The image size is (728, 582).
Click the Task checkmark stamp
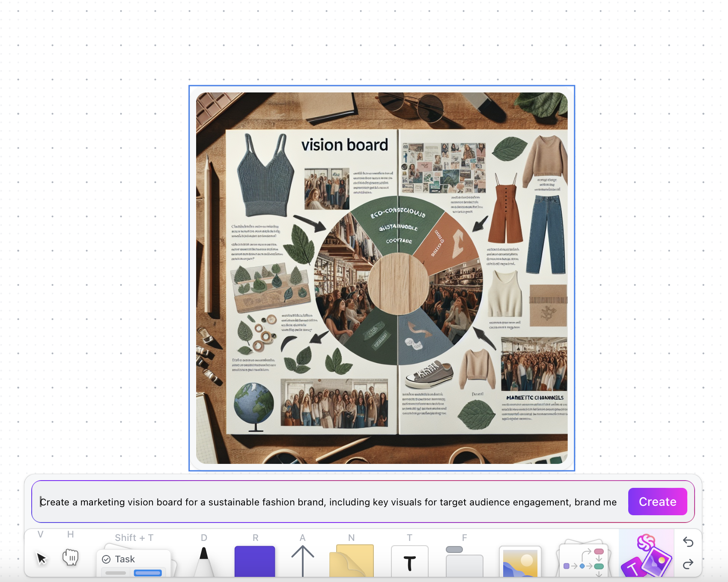pyautogui.click(x=105, y=558)
